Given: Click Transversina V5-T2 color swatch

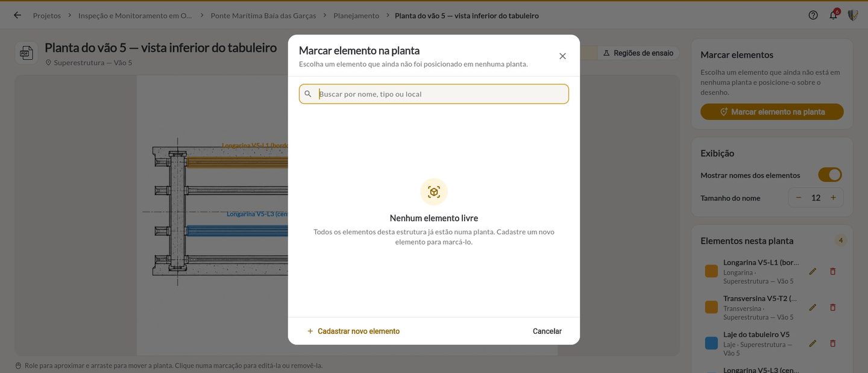Looking at the screenshot, I should coord(711,307).
